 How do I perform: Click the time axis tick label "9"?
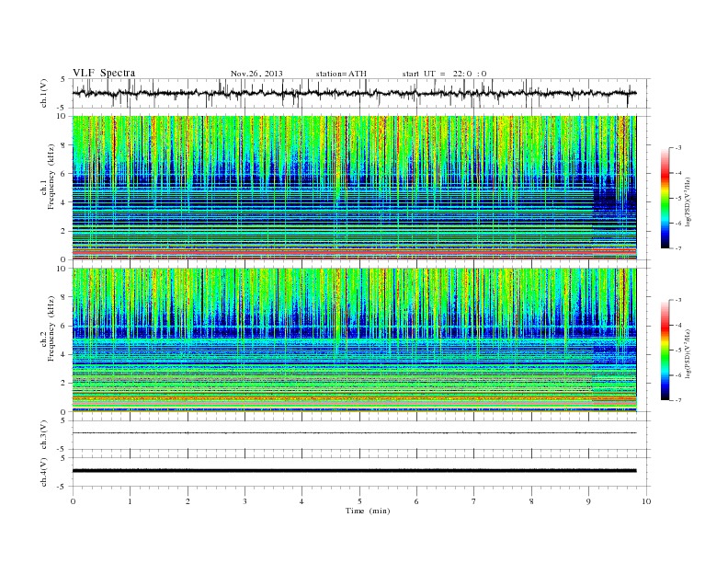click(588, 501)
